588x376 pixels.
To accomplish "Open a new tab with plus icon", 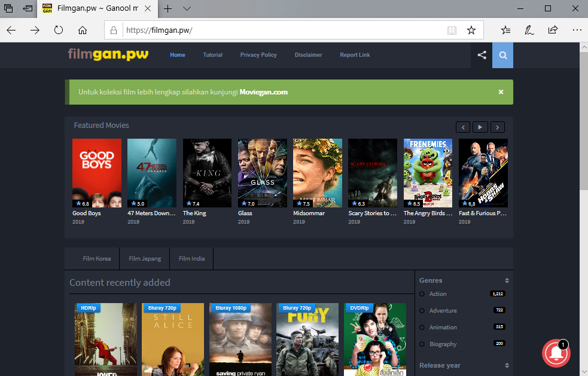I will pos(167,8).
